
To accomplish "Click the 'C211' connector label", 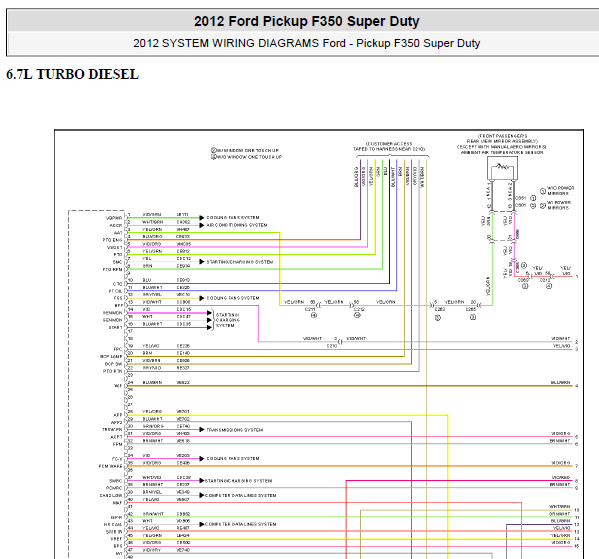I will click(x=310, y=309).
